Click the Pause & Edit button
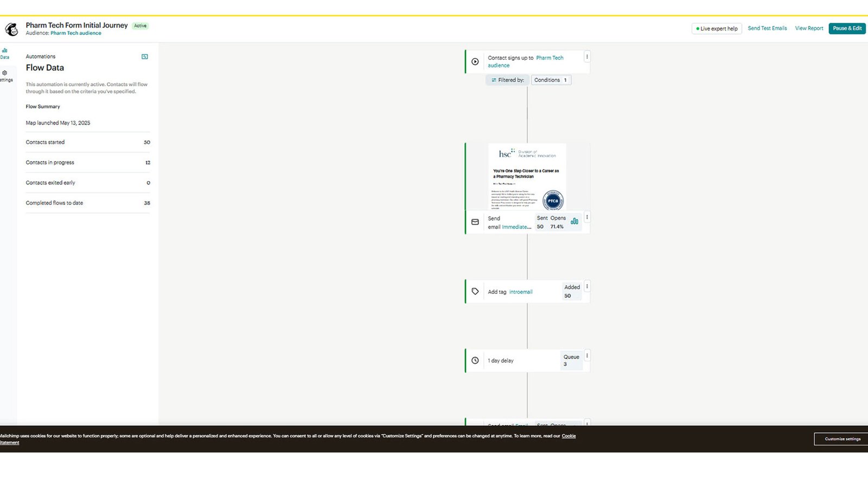The image size is (868, 488). tap(847, 28)
